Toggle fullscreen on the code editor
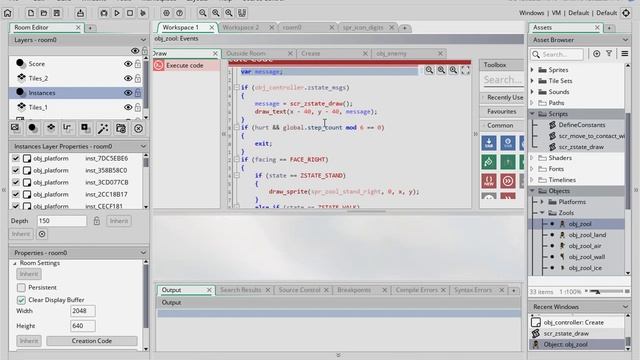Image resolution: width=640 pixels, height=360 pixels. 465,70
